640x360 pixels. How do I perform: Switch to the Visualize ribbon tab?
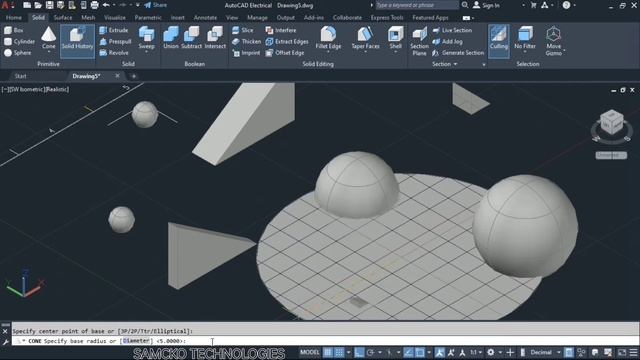pos(115,18)
